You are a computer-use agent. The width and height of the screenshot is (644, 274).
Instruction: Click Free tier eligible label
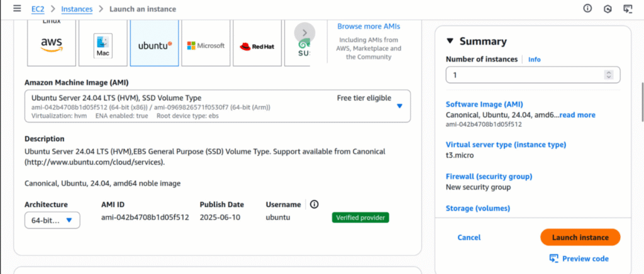tap(364, 98)
